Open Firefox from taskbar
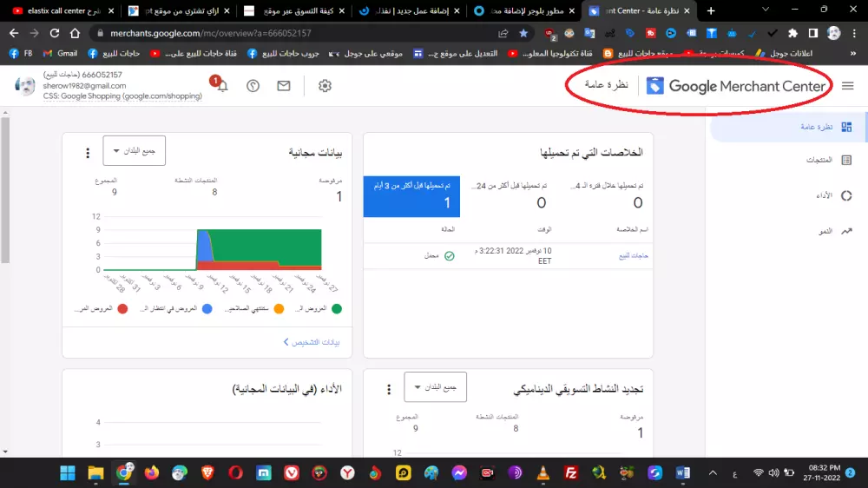 coord(151,473)
